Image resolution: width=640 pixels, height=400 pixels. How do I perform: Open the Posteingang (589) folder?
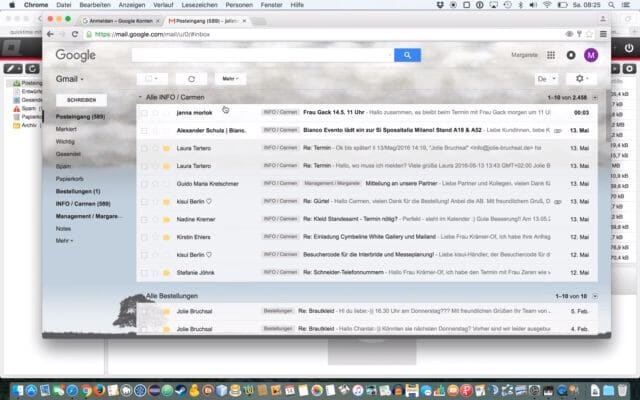coord(80,117)
